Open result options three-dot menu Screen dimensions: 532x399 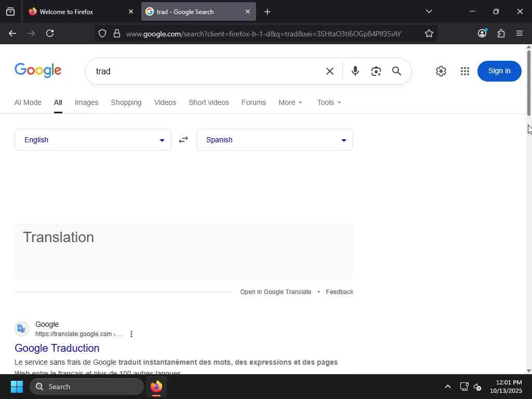coord(131,334)
